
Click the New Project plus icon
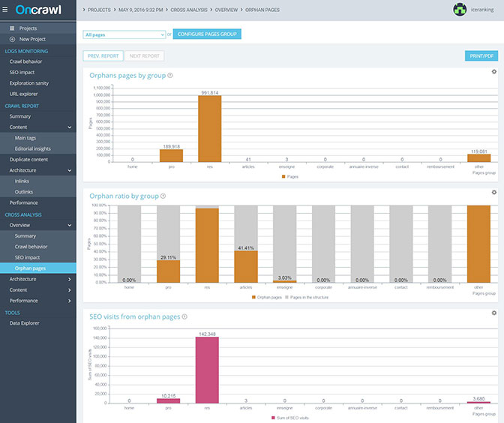12,39
